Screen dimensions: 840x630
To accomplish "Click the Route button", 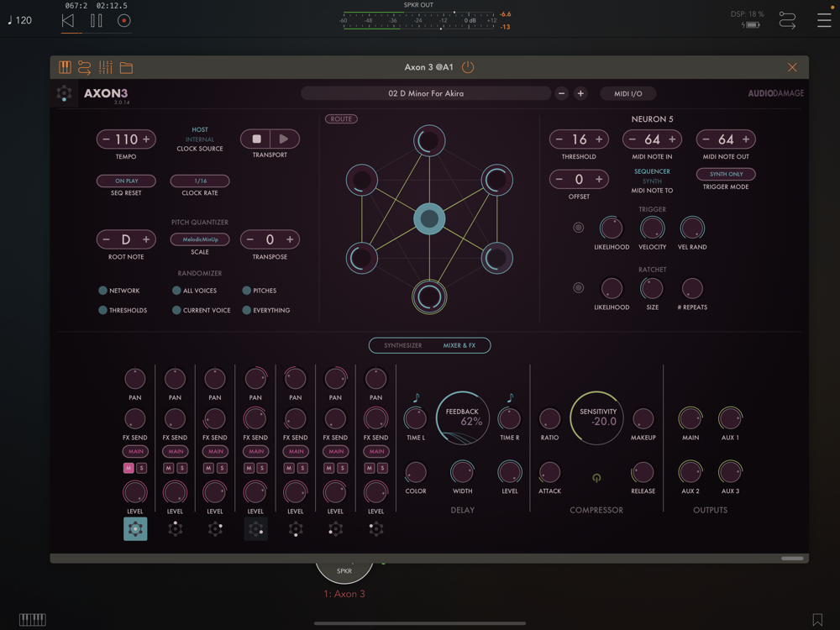I will click(341, 119).
